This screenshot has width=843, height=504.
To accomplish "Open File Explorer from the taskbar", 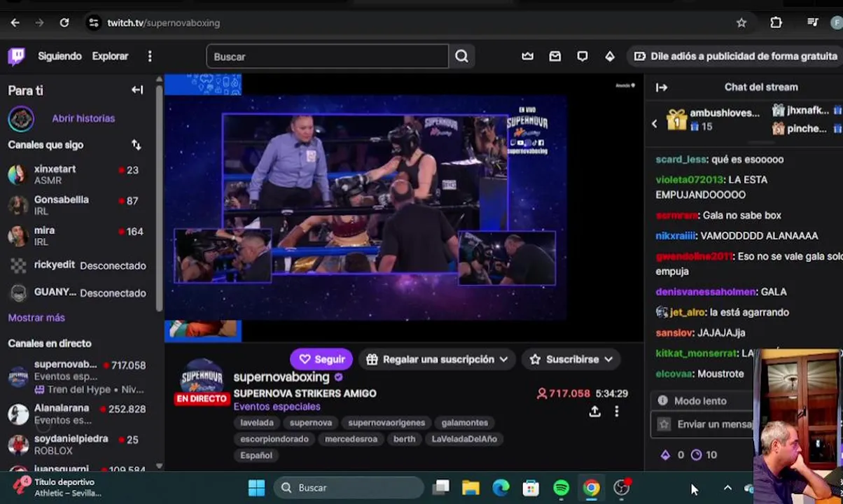I will pyautogui.click(x=471, y=488).
